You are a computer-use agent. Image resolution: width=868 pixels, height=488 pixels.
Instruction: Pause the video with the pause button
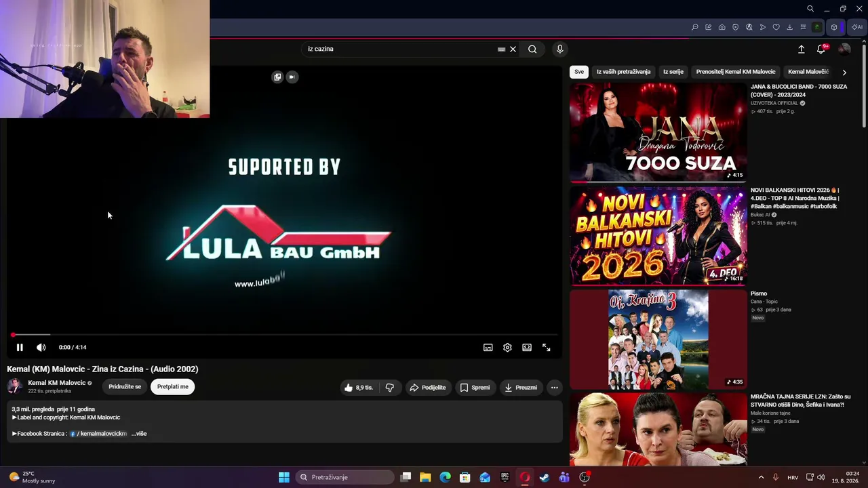(x=20, y=348)
